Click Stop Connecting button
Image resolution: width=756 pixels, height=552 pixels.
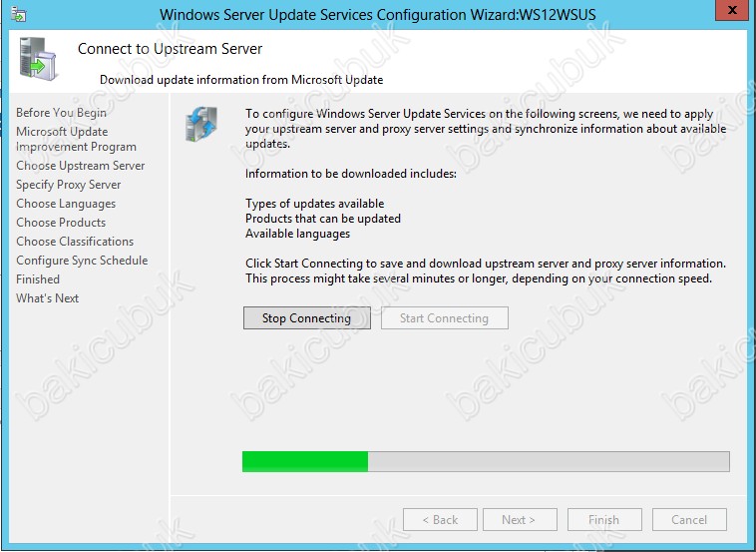[x=307, y=318]
